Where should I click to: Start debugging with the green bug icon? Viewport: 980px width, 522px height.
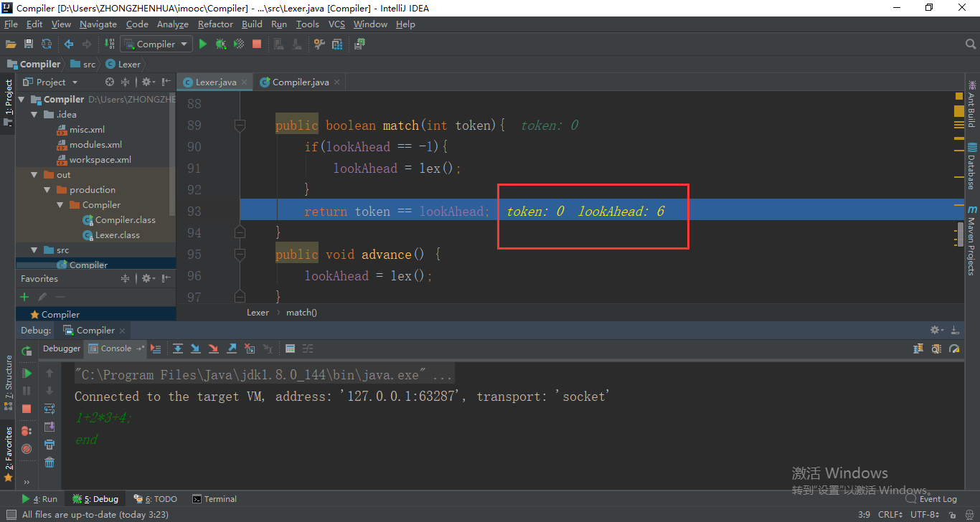221,44
